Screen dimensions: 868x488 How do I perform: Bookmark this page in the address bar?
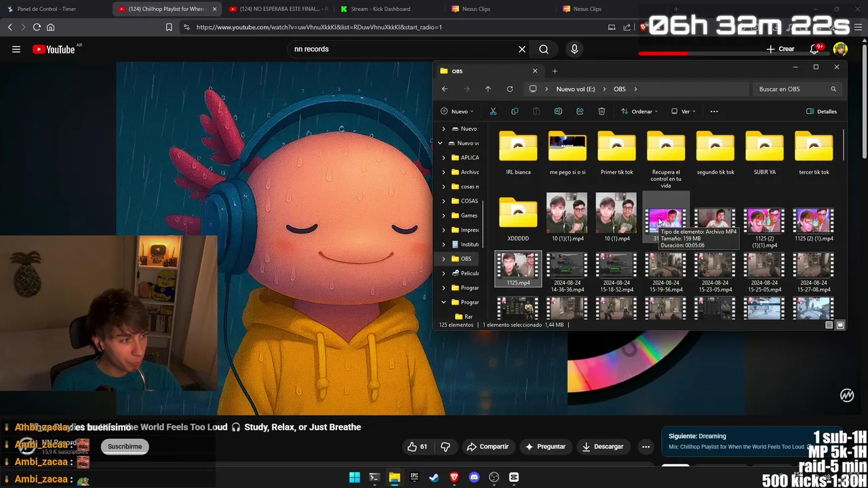(x=169, y=27)
